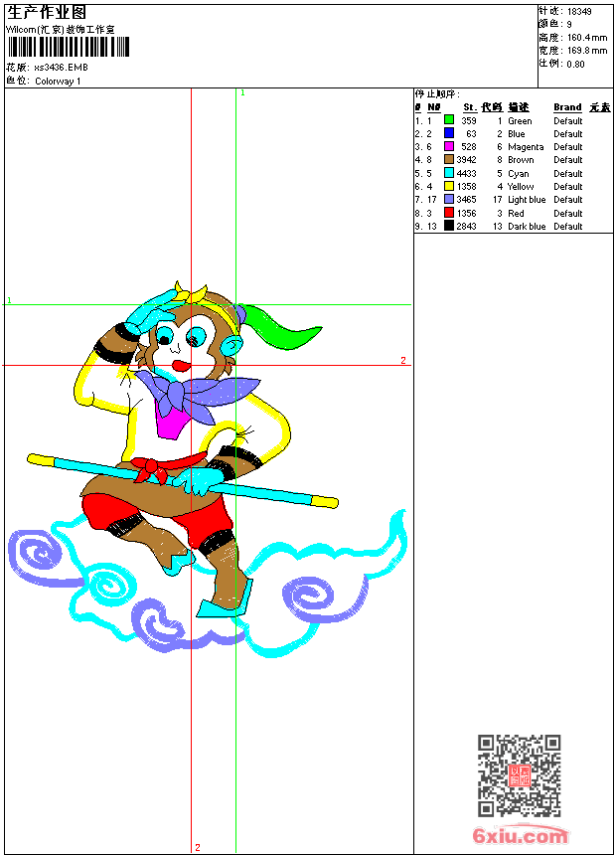Image resolution: width=616 pixels, height=855 pixels.
Task: Select the Monkey King embroidery design preview
Action: (x=209, y=469)
